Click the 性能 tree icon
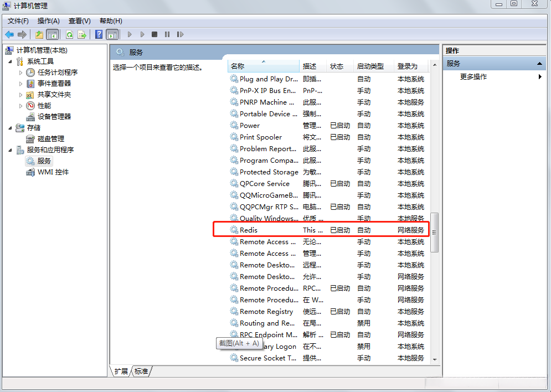This screenshot has height=392, width=551. (30, 105)
